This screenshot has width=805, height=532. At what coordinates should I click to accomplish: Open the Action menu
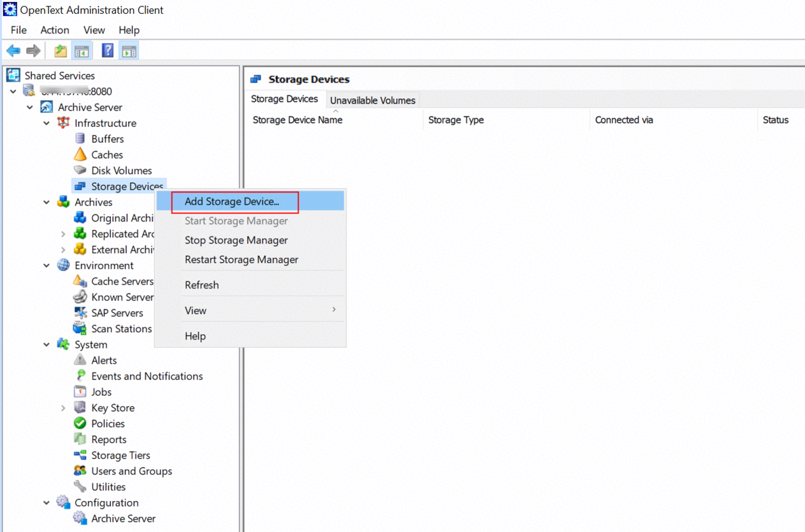pos(55,30)
